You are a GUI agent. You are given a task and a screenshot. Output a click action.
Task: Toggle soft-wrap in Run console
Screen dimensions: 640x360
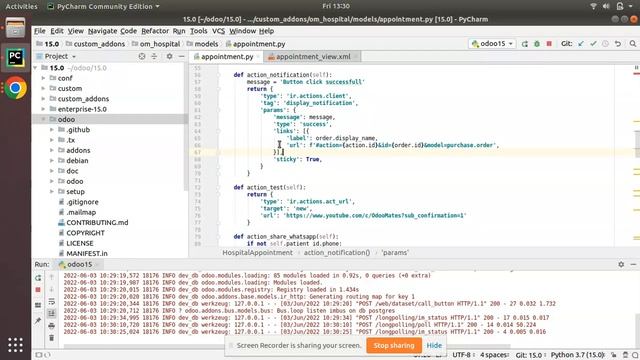(x=51, y=302)
